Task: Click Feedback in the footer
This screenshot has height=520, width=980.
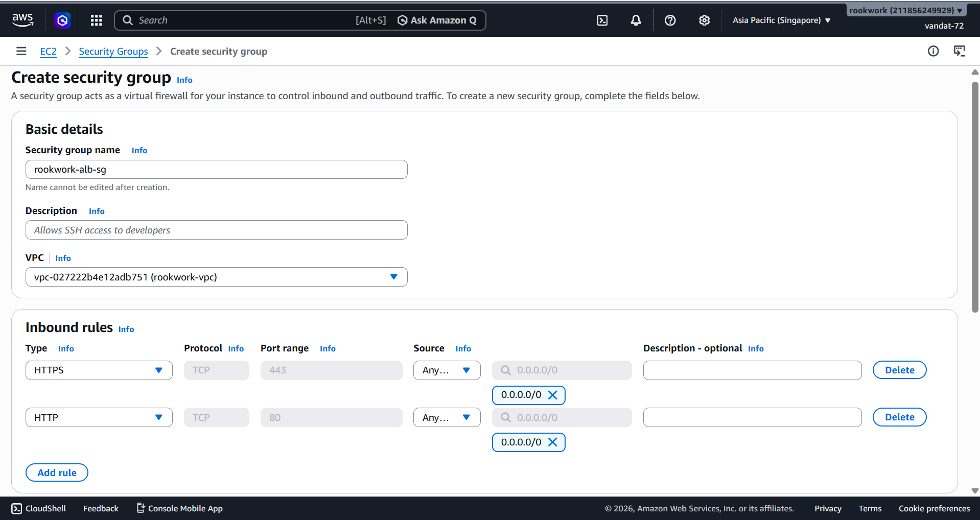Action: pyautogui.click(x=101, y=509)
